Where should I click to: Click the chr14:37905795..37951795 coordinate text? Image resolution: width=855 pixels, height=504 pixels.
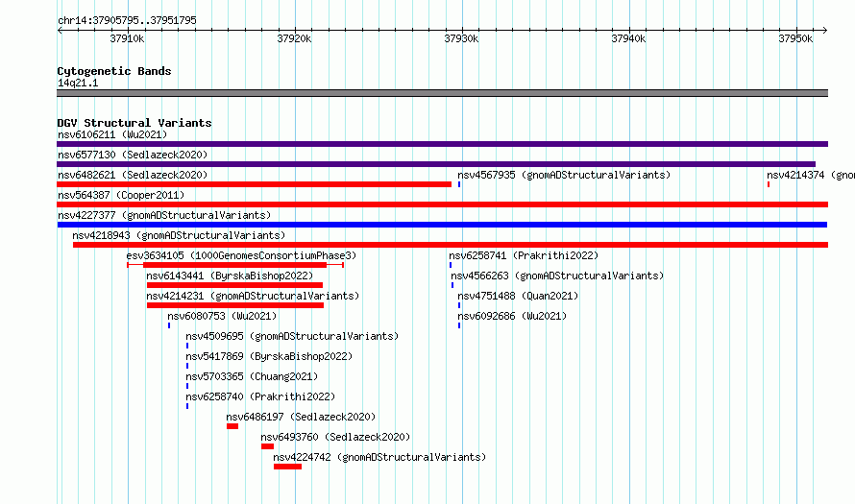(x=127, y=21)
